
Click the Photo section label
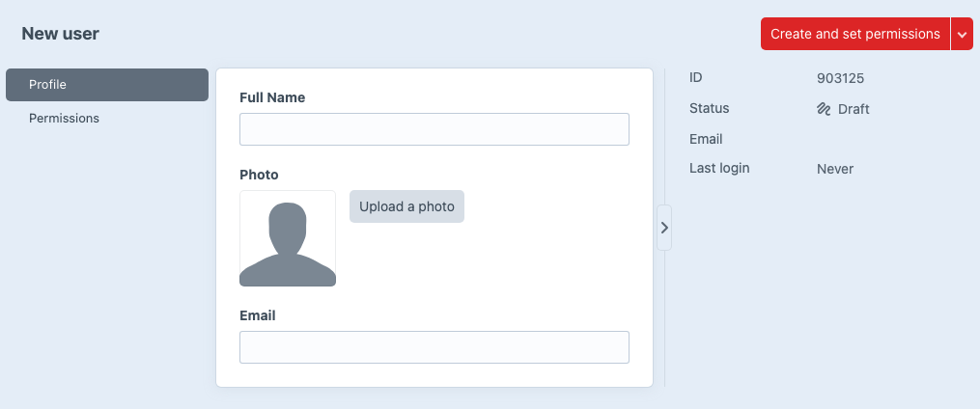point(259,175)
